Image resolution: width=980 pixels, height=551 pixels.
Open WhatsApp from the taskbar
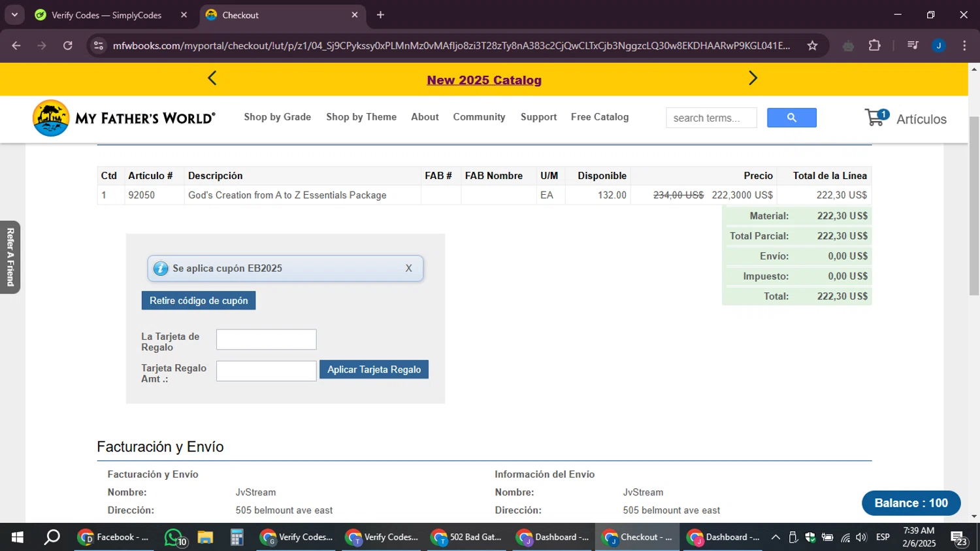(x=174, y=537)
